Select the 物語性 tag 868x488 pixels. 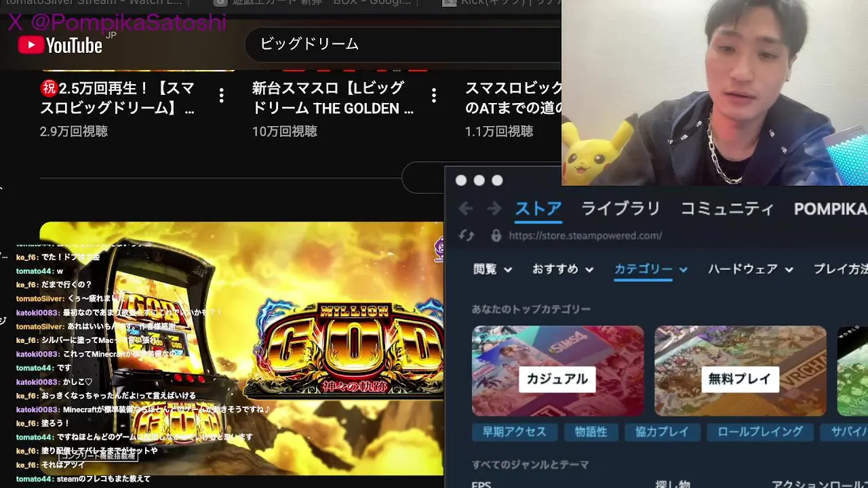tap(591, 432)
